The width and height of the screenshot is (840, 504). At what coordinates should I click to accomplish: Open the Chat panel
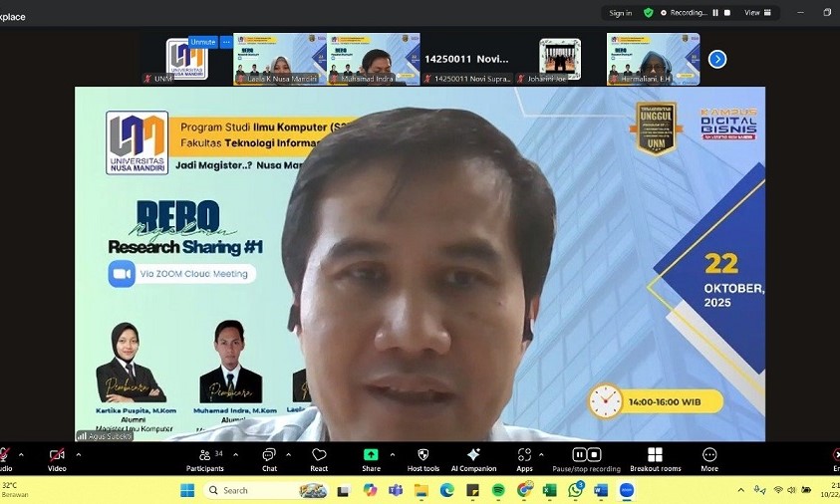point(269,458)
